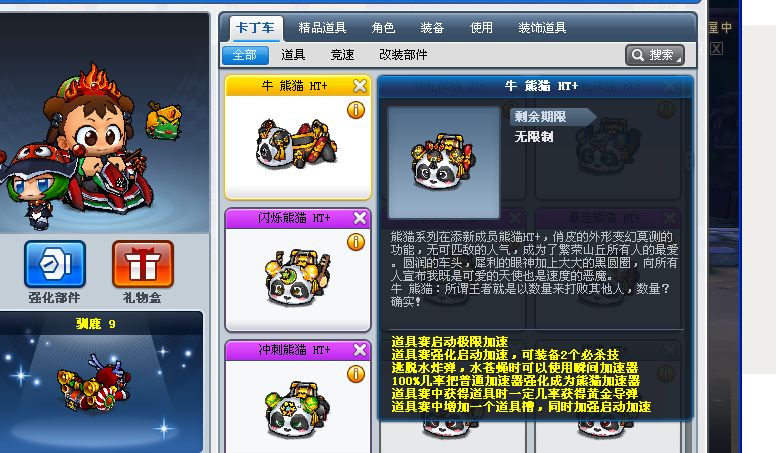This screenshot has height=453, width=776.
Task: Filter karts by 竞速
Action: pyautogui.click(x=342, y=55)
